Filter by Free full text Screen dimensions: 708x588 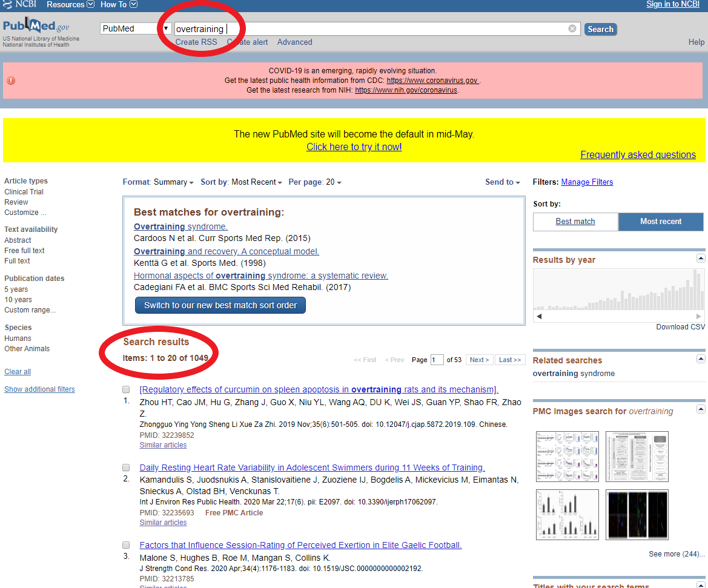24,251
